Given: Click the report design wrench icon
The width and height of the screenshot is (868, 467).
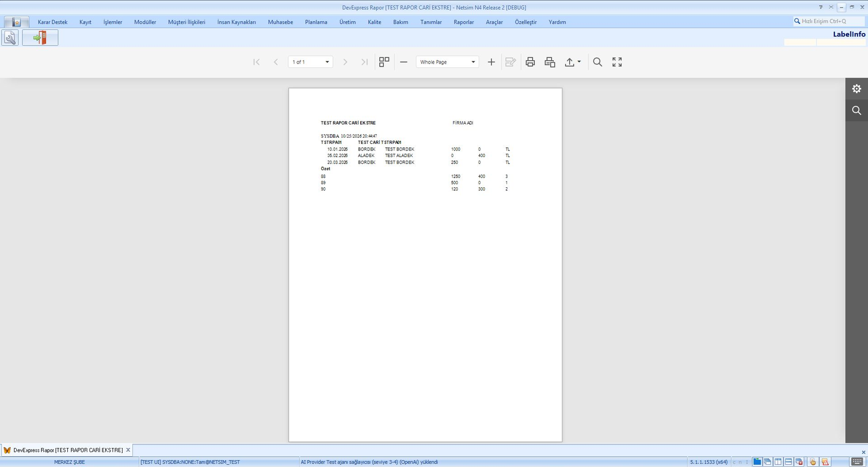Looking at the screenshot, I should (10, 37).
